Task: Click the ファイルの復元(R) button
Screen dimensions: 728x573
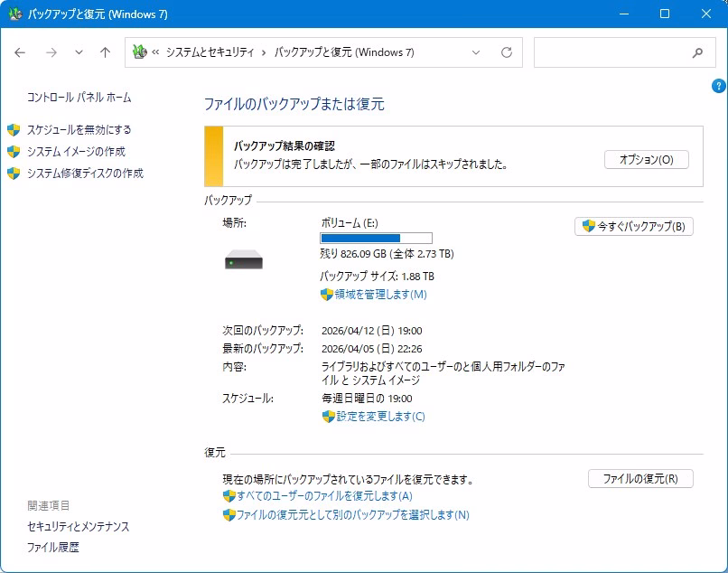Action: tap(639, 479)
